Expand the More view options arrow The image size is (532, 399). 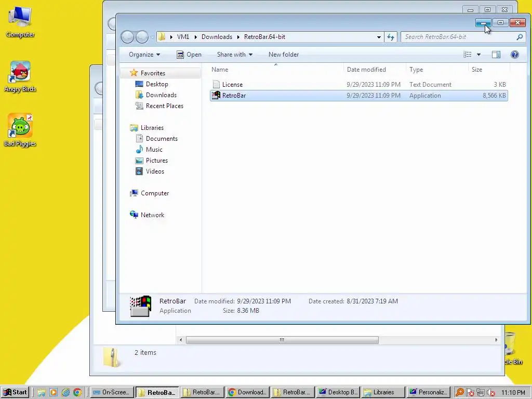click(478, 54)
